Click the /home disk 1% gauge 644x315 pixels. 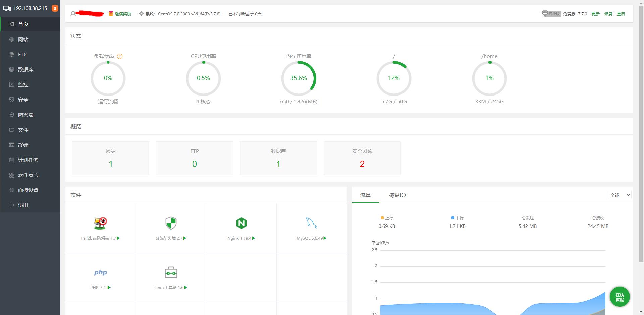tap(489, 78)
